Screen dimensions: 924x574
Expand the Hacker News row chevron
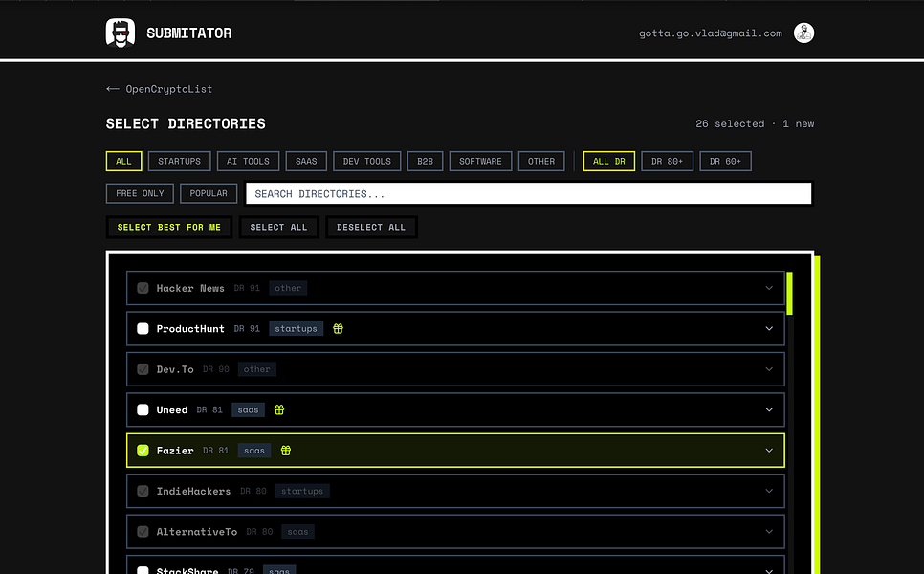[769, 288]
